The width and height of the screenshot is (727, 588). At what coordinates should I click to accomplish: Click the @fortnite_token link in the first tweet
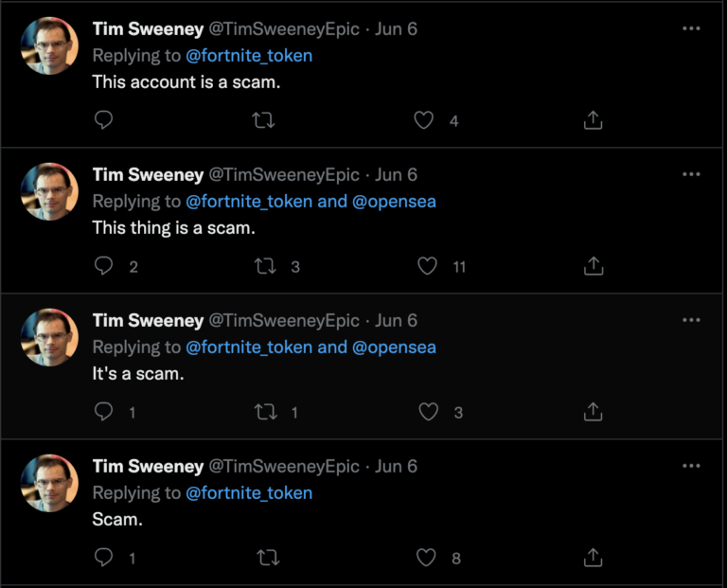coord(249,56)
